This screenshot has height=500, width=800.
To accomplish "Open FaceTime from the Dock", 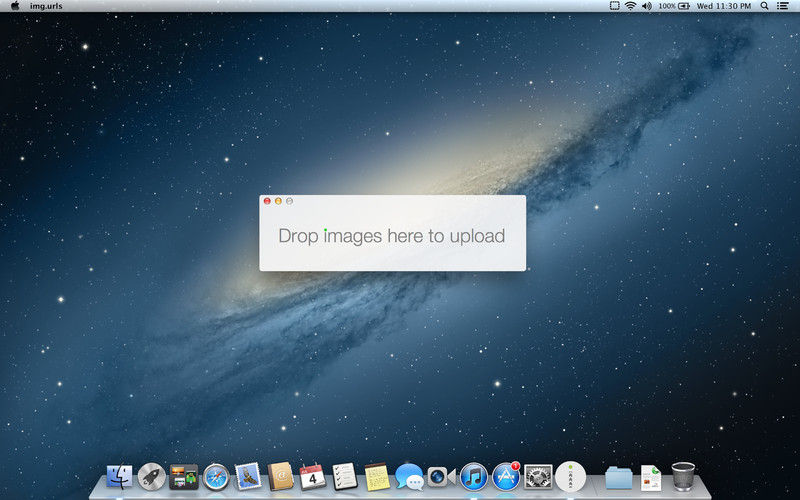I will pyautogui.click(x=441, y=477).
